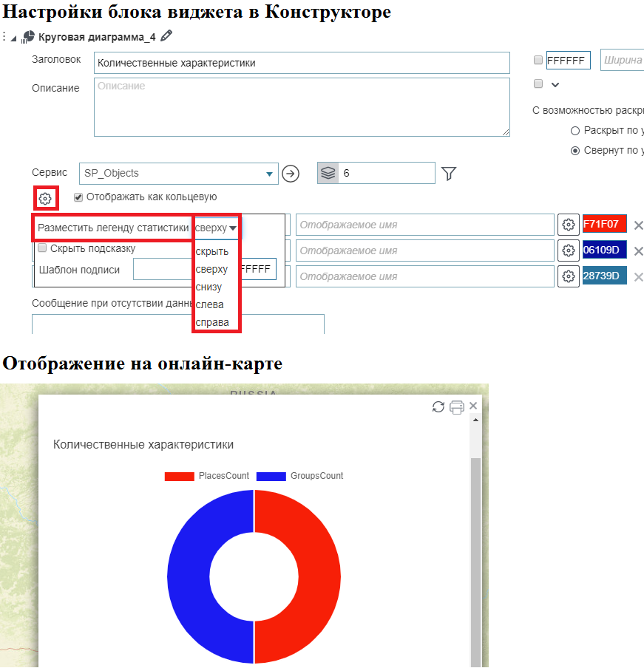Screen dimensions: 644x668
Task: Open settings gear beside F71F07 color
Action: click(568, 225)
